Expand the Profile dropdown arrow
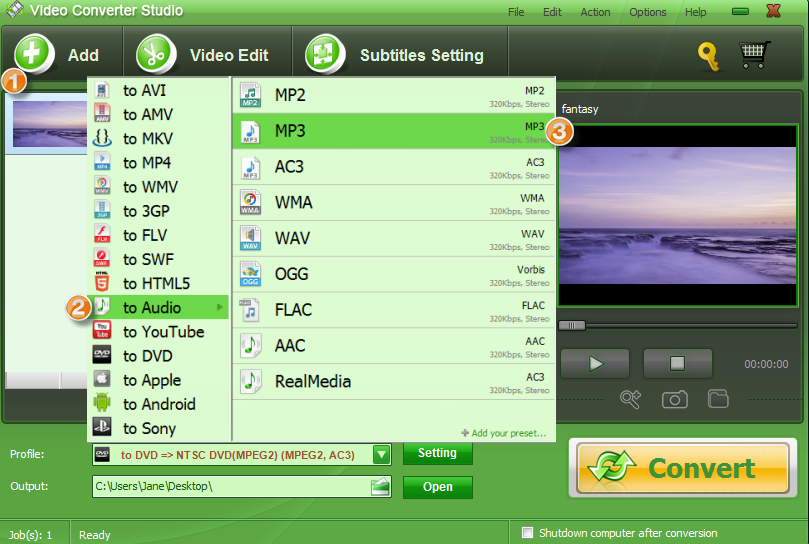 pyautogui.click(x=381, y=455)
